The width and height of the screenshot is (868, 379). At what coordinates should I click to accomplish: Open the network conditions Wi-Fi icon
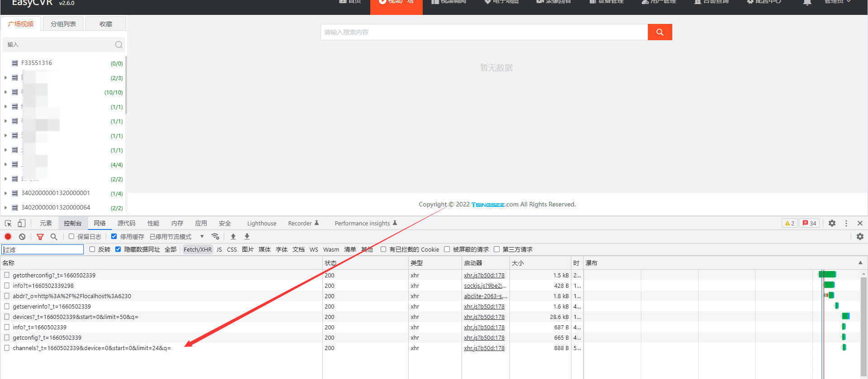point(215,236)
